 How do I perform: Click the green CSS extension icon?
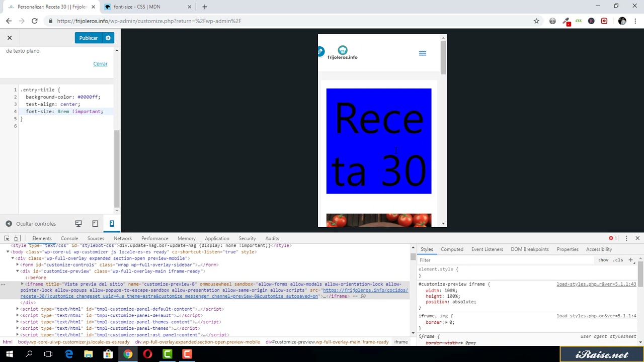pos(579,21)
